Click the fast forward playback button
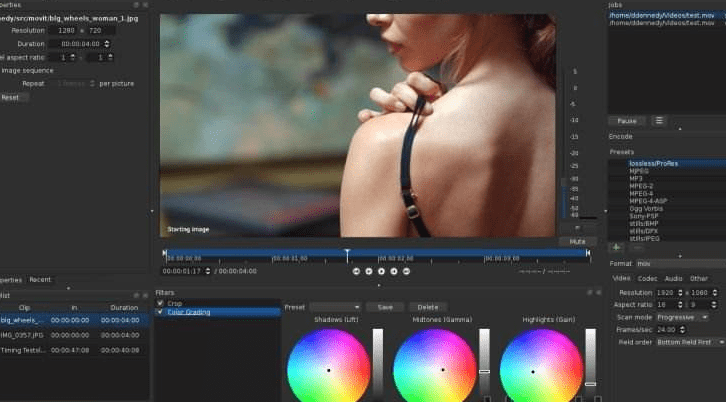Image resolution: width=726 pixels, height=402 pixels. coord(394,271)
